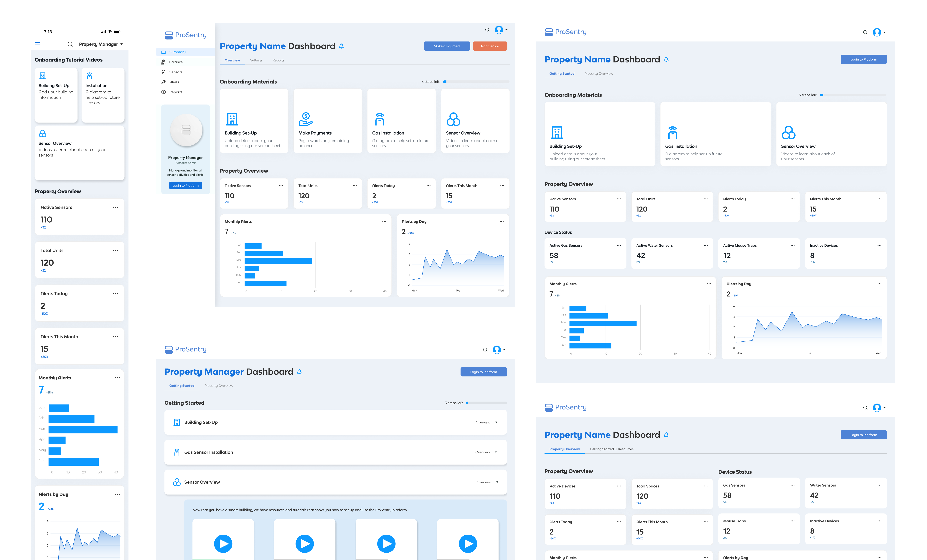The width and height of the screenshot is (927, 560).
Task: Click the Make Payments hand-coin icon
Action: (x=306, y=119)
